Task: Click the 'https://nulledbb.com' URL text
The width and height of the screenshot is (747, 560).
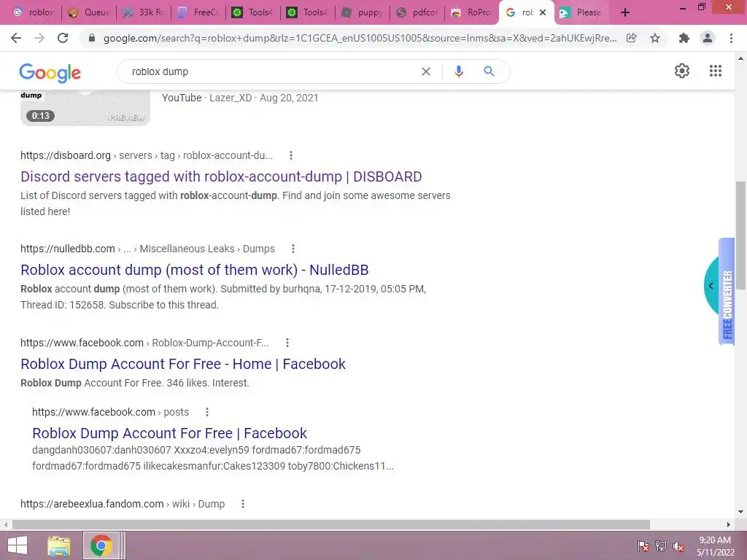Action: click(68, 249)
